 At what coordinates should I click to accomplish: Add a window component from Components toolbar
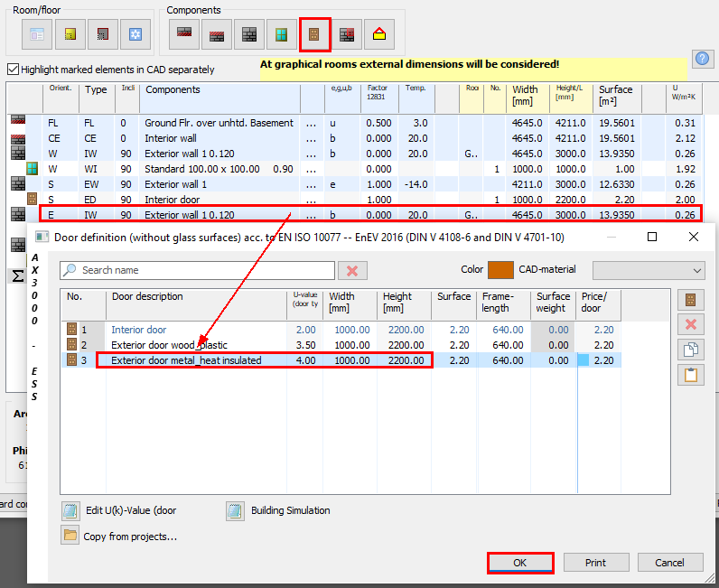tap(282, 34)
